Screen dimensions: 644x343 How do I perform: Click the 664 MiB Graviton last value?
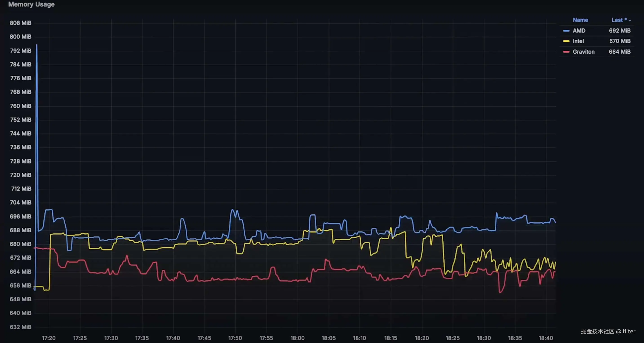[620, 52]
